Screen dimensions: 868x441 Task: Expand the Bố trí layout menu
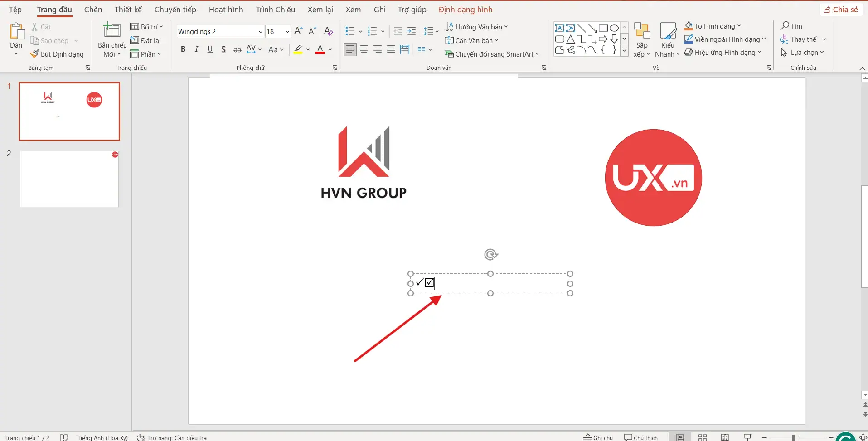pos(146,27)
